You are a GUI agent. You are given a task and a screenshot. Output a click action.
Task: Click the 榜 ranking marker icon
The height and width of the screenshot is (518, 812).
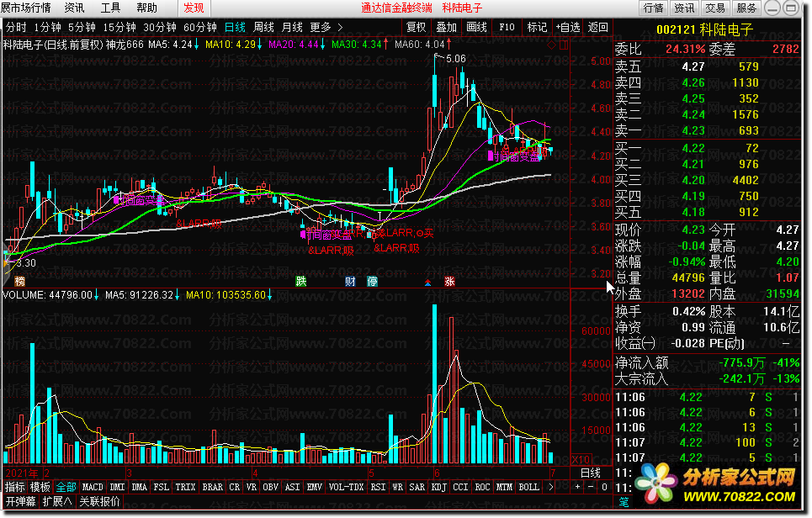(x=19, y=281)
